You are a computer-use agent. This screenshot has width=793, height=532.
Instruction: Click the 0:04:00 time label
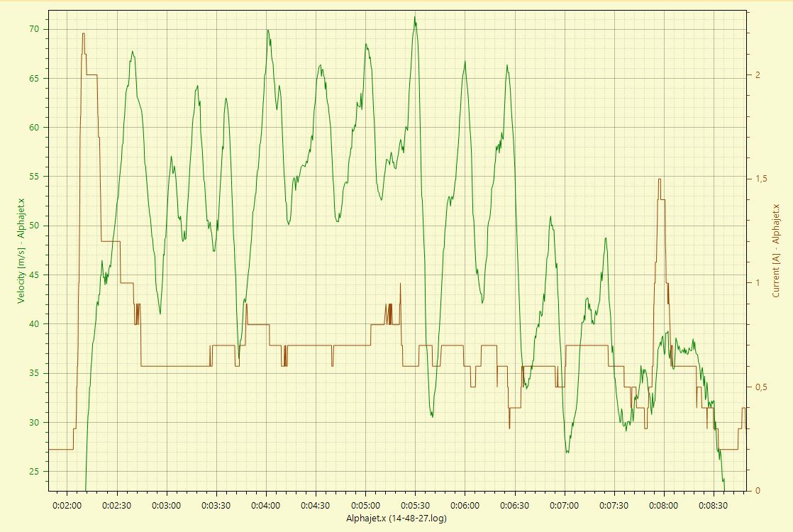click(266, 505)
